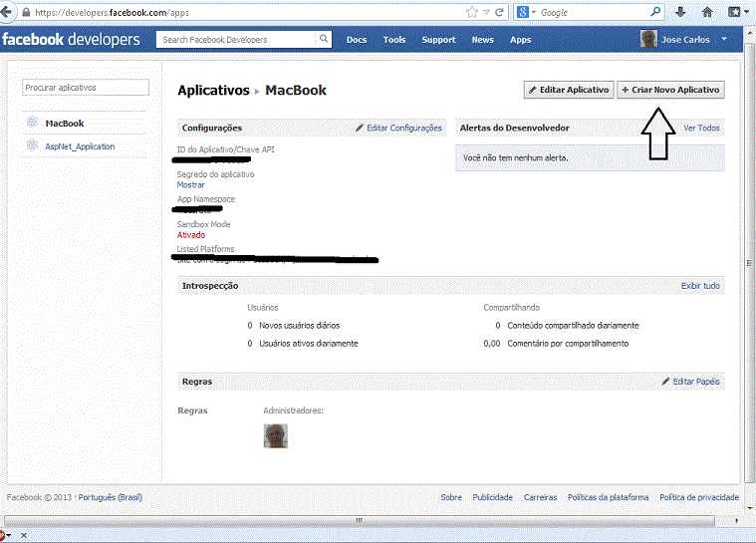Click the horizontal scrollbar right arrow
The height and width of the screenshot is (543, 756).
click(x=736, y=521)
